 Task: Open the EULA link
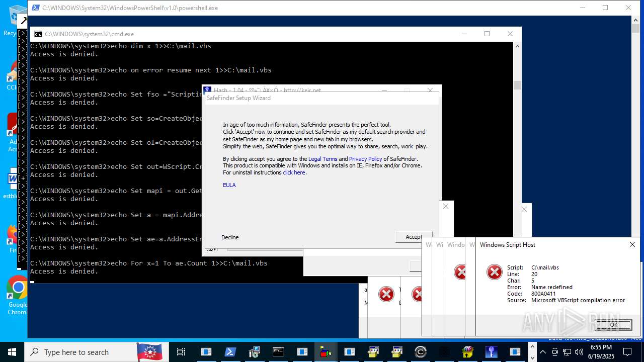click(229, 185)
